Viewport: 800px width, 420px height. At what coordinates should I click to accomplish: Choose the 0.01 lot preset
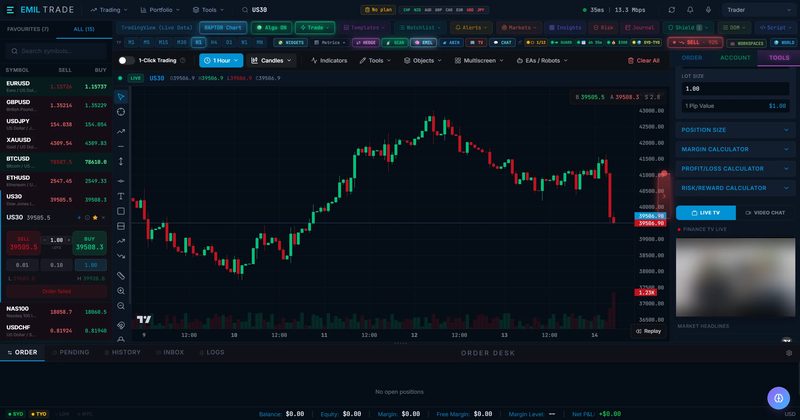click(x=22, y=265)
